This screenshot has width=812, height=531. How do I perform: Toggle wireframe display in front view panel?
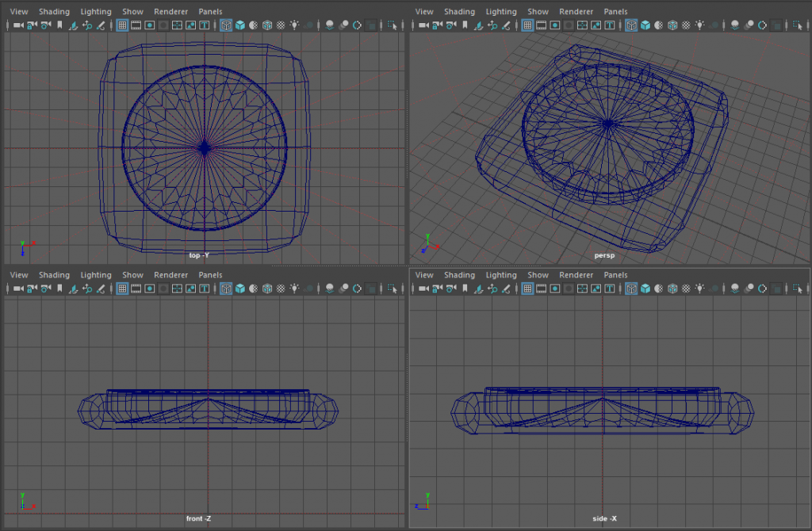point(226,289)
